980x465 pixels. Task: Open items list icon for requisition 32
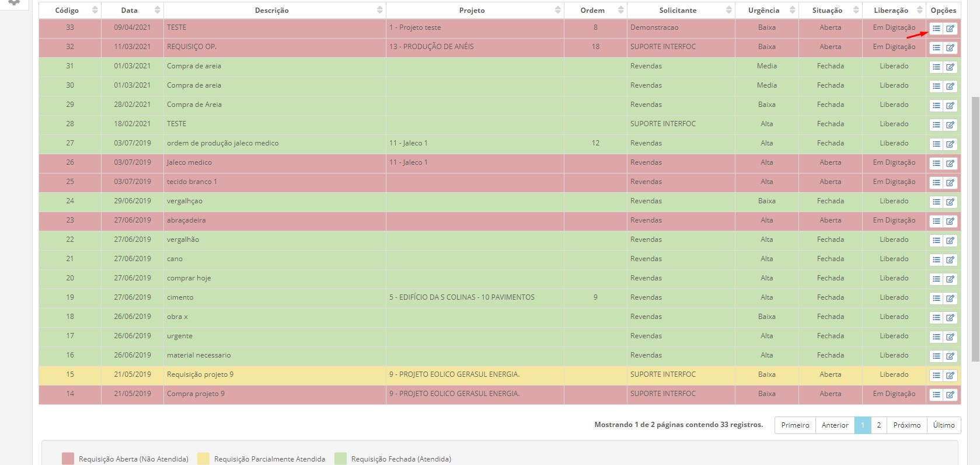tap(936, 48)
